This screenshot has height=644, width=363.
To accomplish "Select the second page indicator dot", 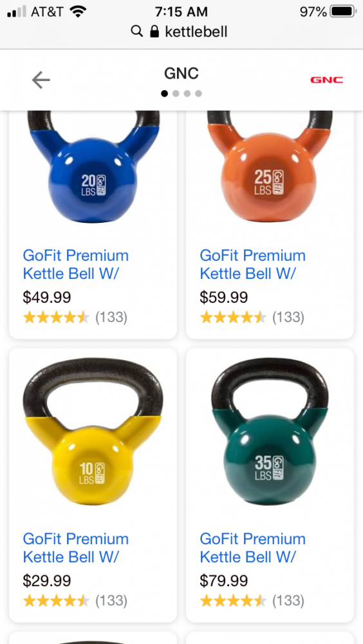I will click(x=176, y=93).
